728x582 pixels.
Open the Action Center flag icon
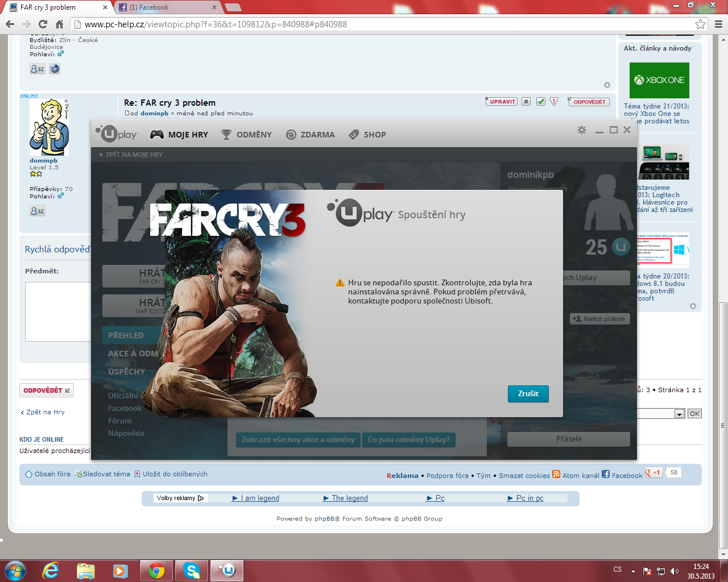click(647, 571)
